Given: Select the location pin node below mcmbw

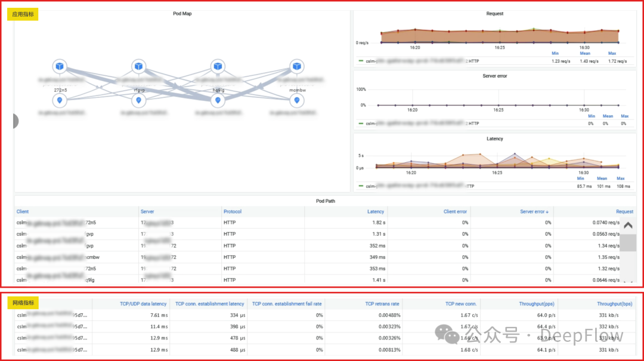Looking at the screenshot, I should (296, 100).
